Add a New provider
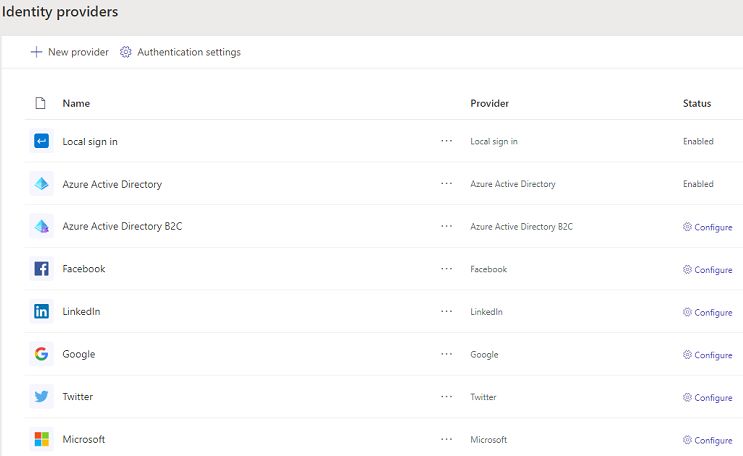This screenshot has width=743, height=456. point(69,52)
